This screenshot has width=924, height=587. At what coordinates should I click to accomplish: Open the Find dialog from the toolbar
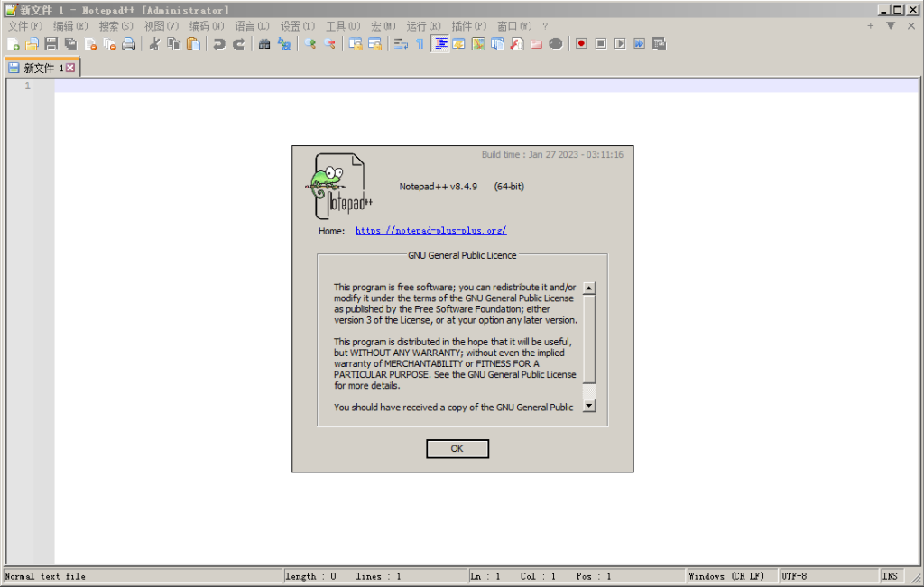click(263, 43)
